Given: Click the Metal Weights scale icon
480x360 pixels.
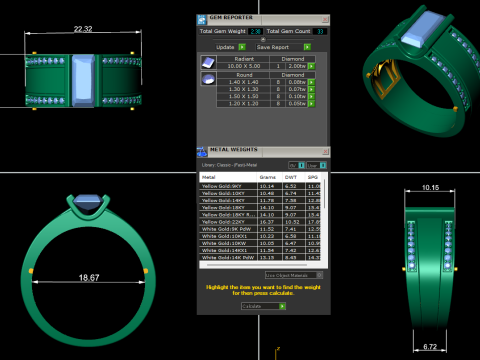Looking at the screenshot, I should [x=202, y=152].
